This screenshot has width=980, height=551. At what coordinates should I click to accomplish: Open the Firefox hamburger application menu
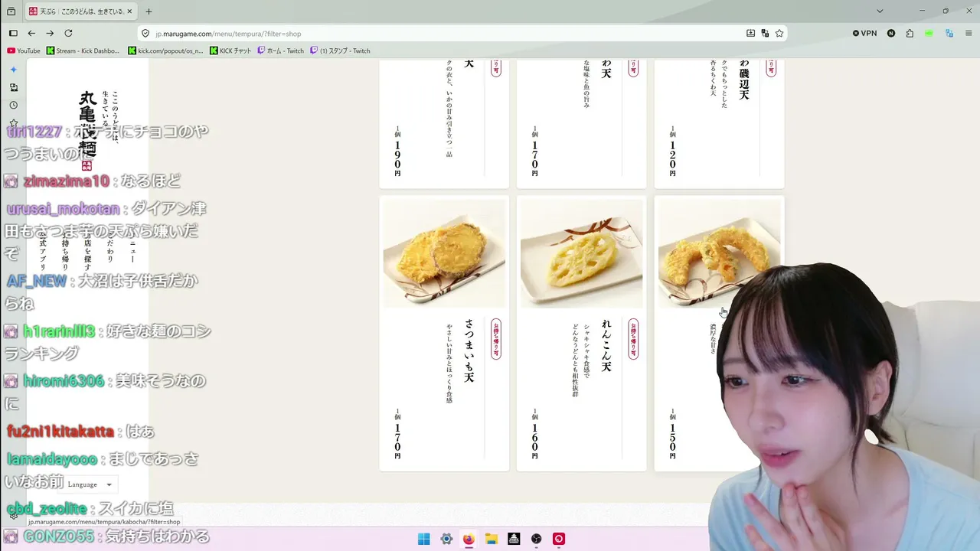[968, 34]
